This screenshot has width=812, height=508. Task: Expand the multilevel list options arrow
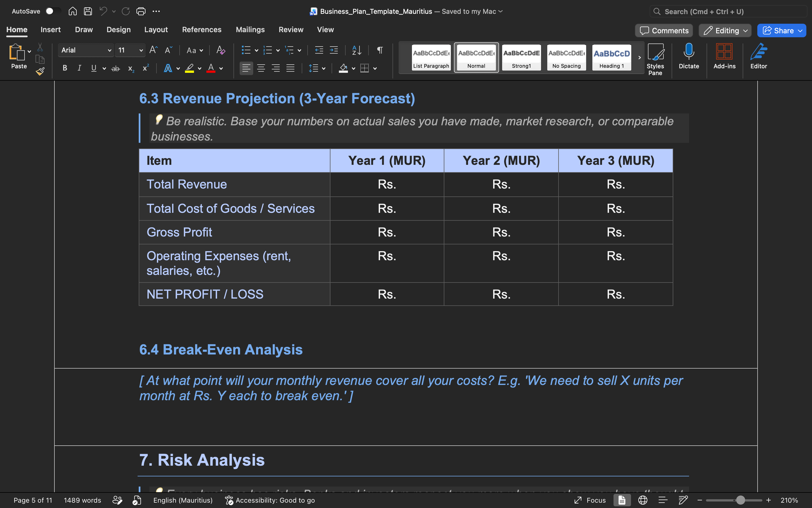click(x=299, y=51)
